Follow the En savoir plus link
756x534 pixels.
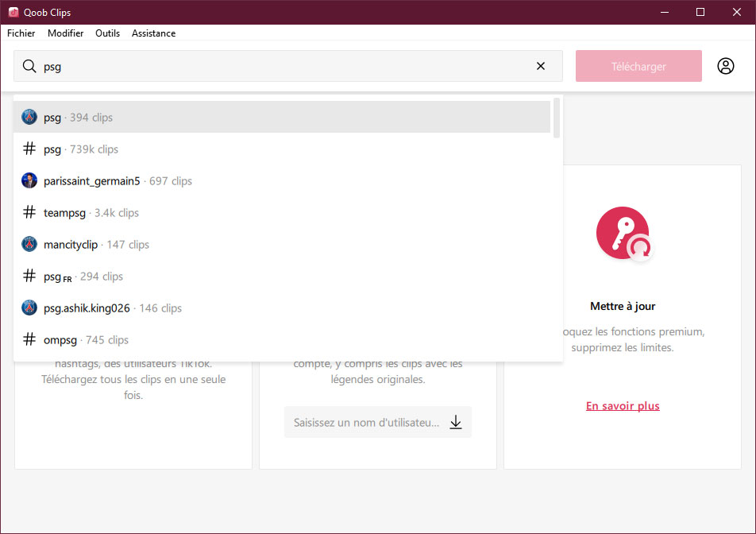[623, 406]
